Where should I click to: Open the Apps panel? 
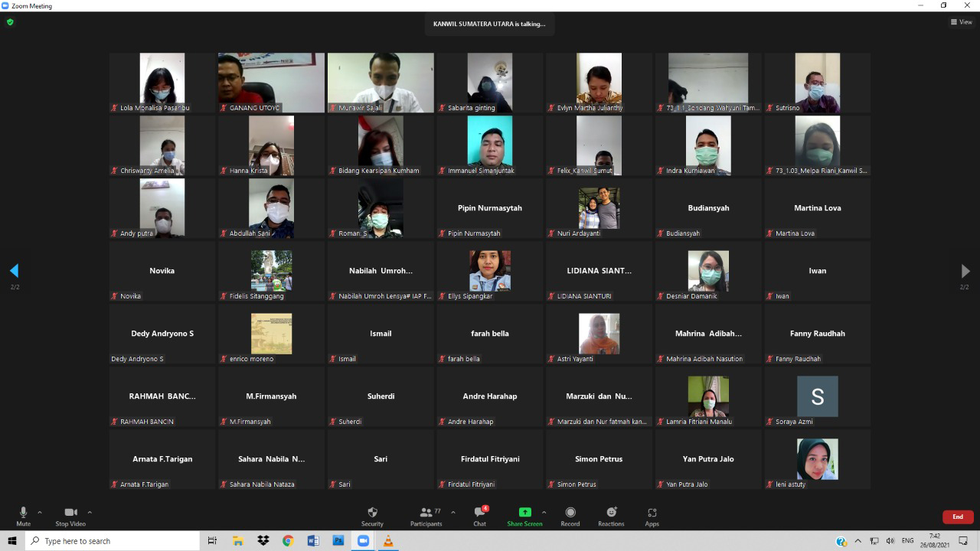(652, 517)
